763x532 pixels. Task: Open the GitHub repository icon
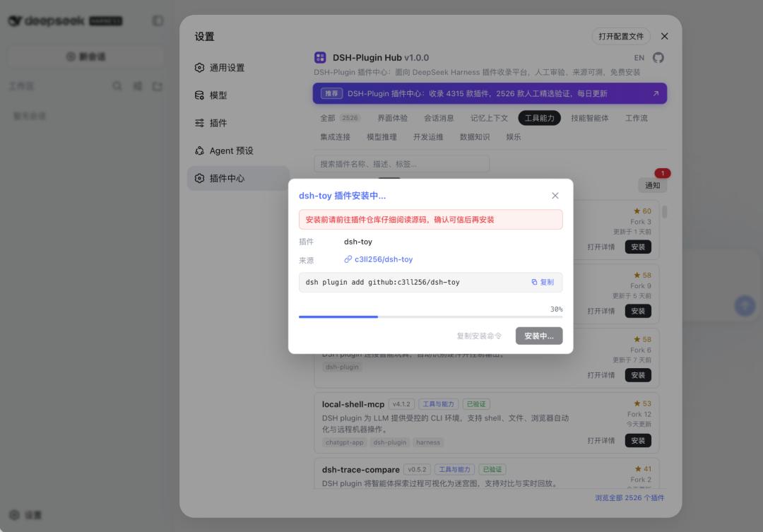(x=658, y=57)
